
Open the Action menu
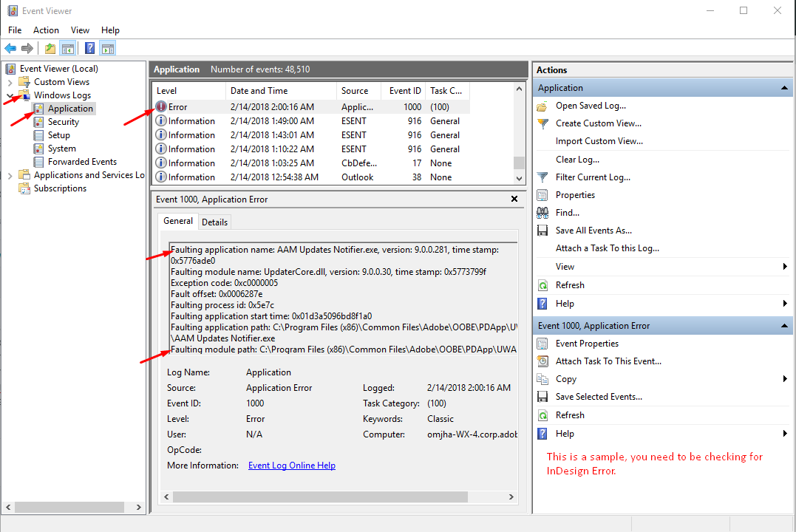click(x=46, y=30)
